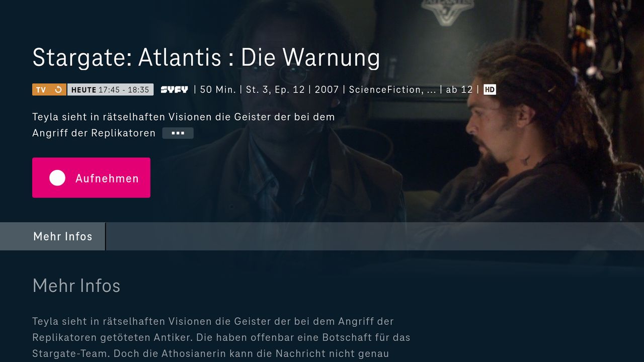Click the HEUTE 17:45 - 18:35 time badge
This screenshot has width=644, height=362.
click(x=110, y=89)
